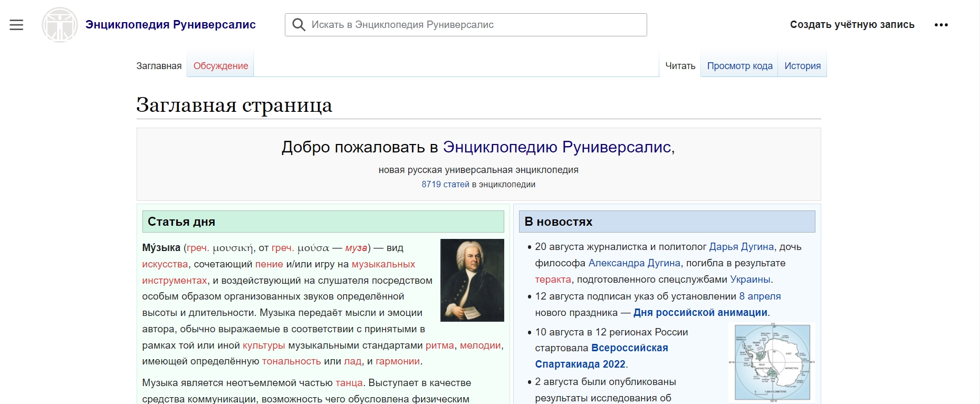Click the magnifying glass search icon
980x404 pixels.
pos(299,25)
